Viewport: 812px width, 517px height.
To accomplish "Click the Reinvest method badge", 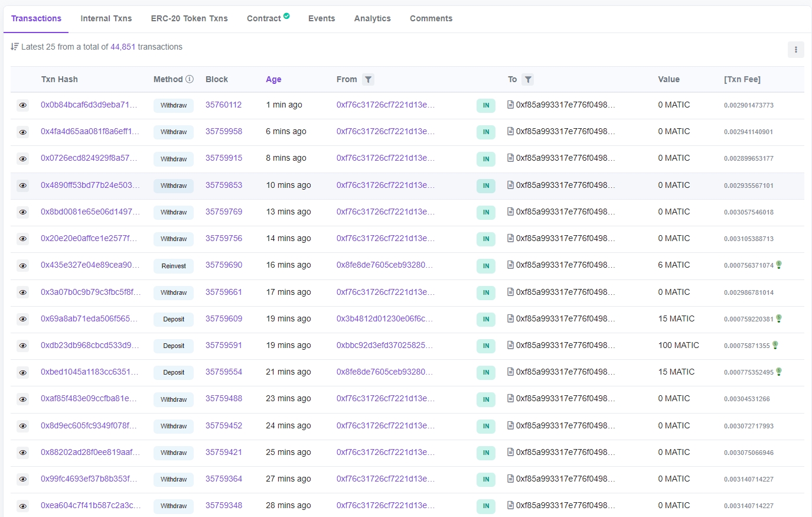I will pos(174,266).
